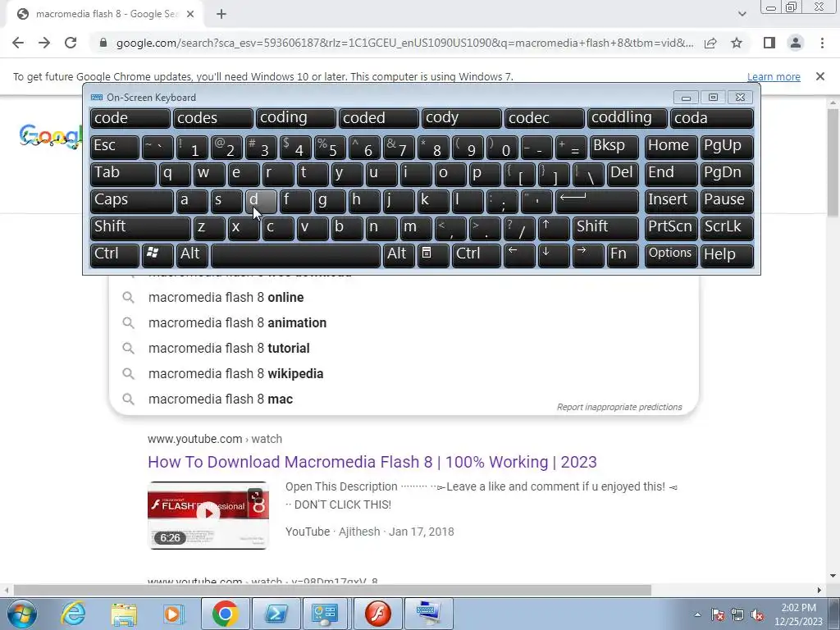Tap the d key
The height and width of the screenshot is (630, 840).
261,201
